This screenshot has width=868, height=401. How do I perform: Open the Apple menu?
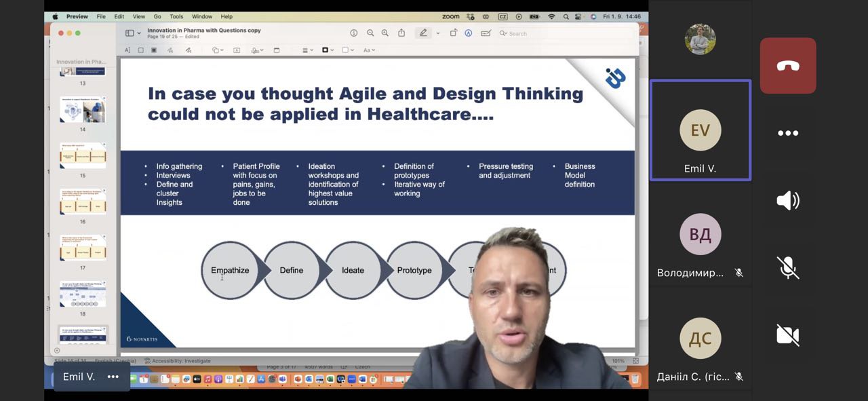55,16
